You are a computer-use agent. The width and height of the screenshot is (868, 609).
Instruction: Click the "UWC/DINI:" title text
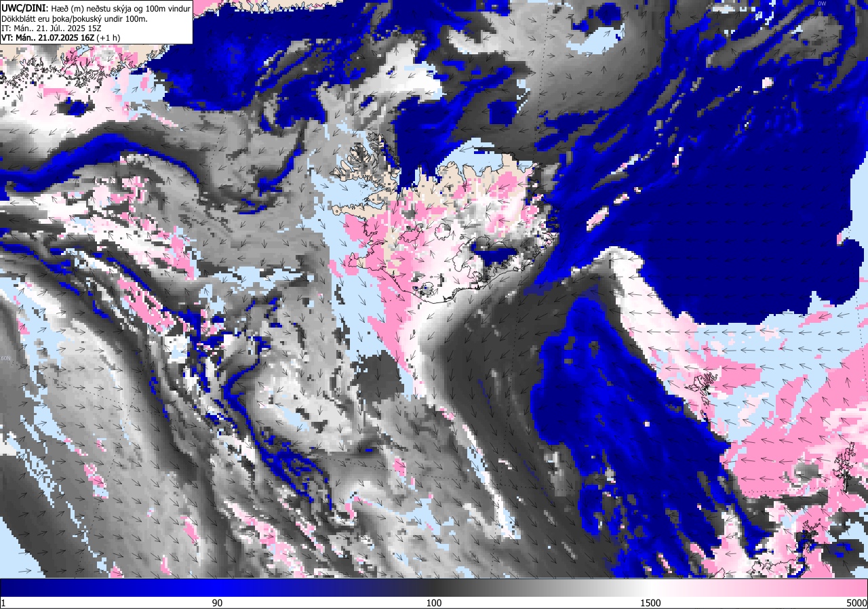(x=25, y=7)
